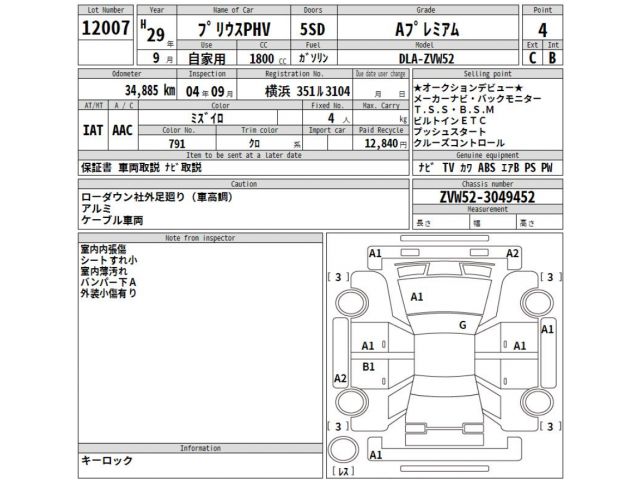Click the information entry キーロック
640x480 pixels.
tap(107, 460)
